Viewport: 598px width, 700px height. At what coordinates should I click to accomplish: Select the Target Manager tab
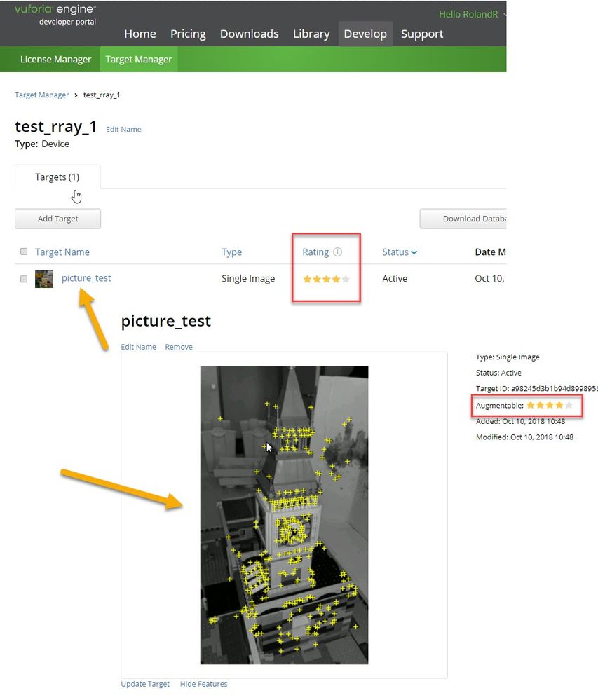[138, 60]
